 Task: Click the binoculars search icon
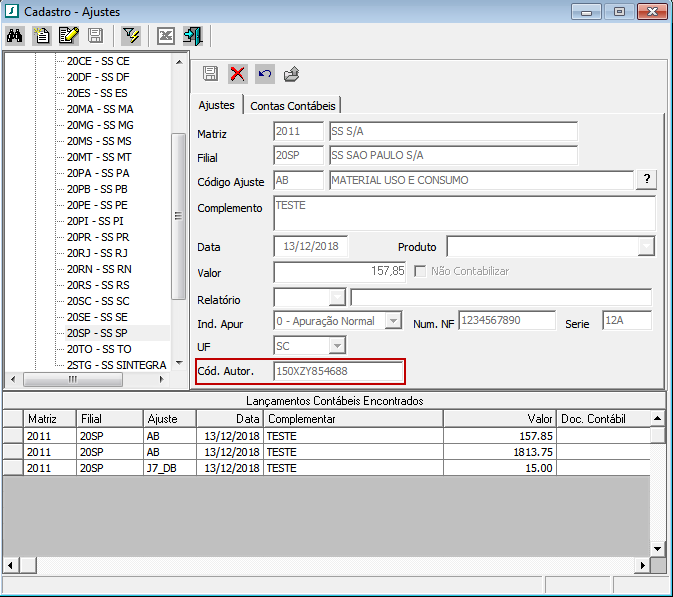(15, 37)
